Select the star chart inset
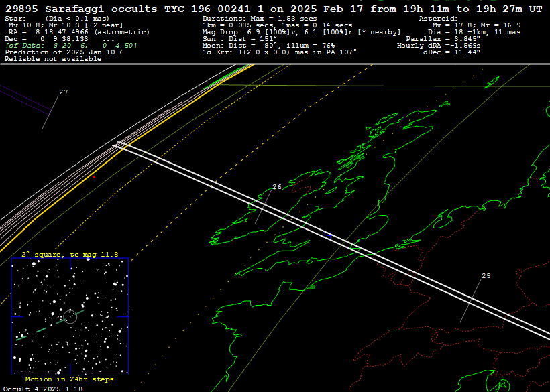The height and width of the screenshot is (392, 550). tap(70, 316)
